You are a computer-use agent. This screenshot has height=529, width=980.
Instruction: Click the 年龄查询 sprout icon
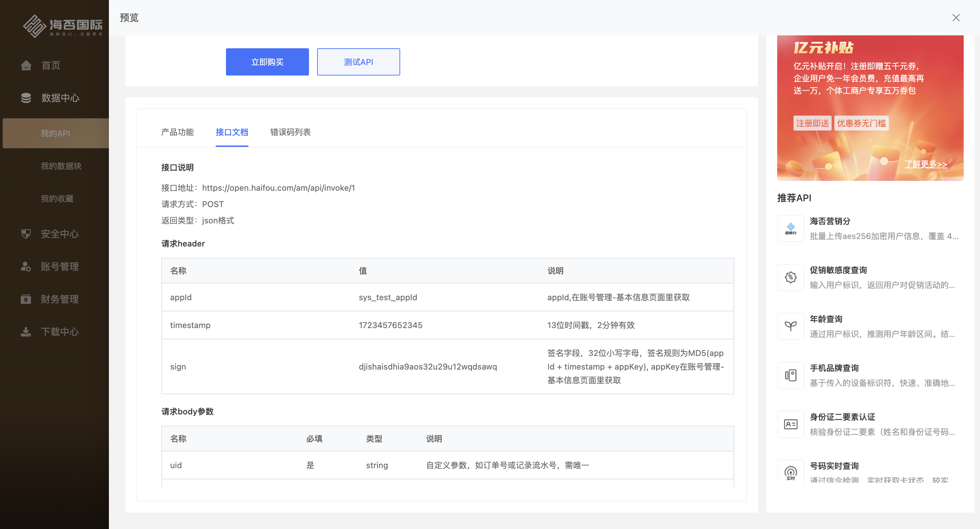click(790, 326)
